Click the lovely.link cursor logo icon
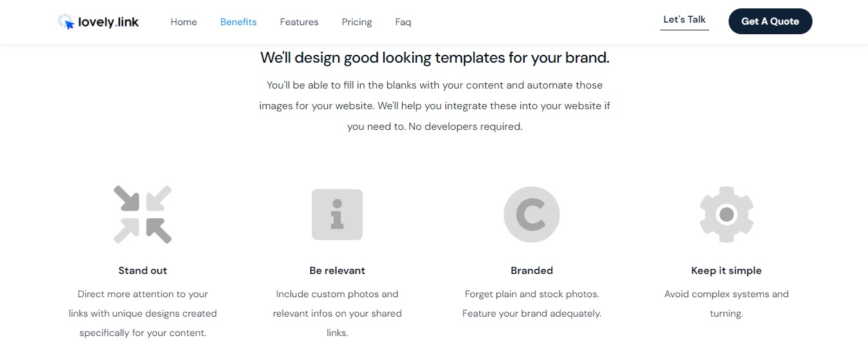 click(66, 22)
